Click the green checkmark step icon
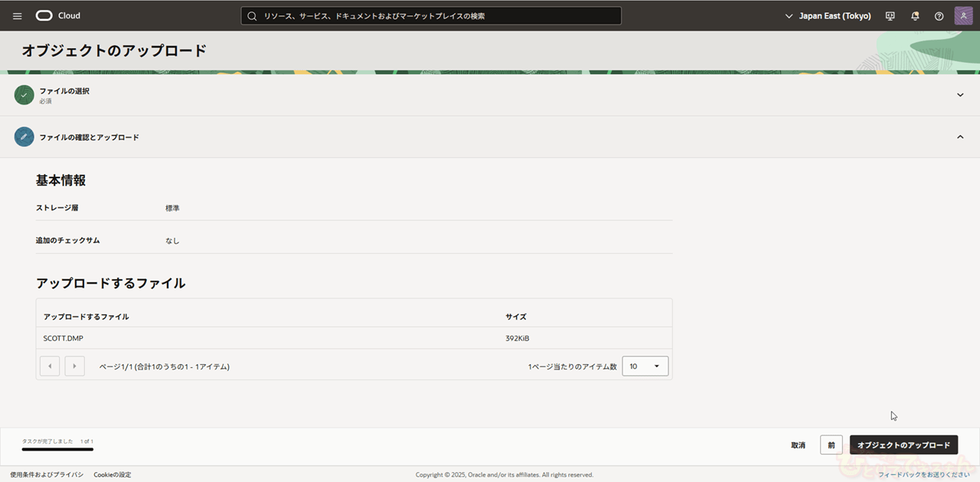The height and width of the screenshot is (482, 980). tap(24, 95)
